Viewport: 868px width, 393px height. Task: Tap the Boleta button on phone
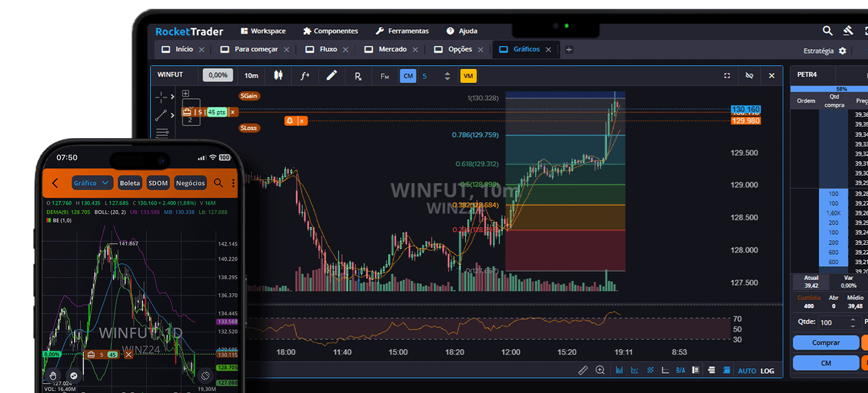click(130, 183)
